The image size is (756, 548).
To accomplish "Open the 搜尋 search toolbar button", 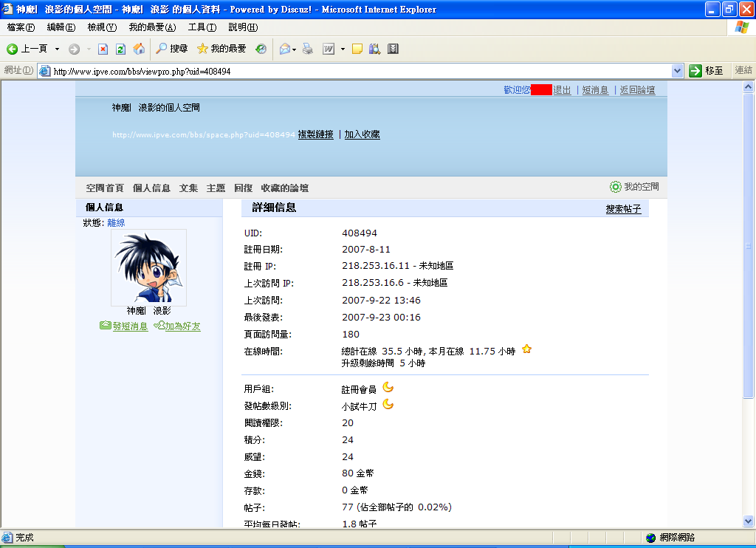I will (x=171, y=49).
